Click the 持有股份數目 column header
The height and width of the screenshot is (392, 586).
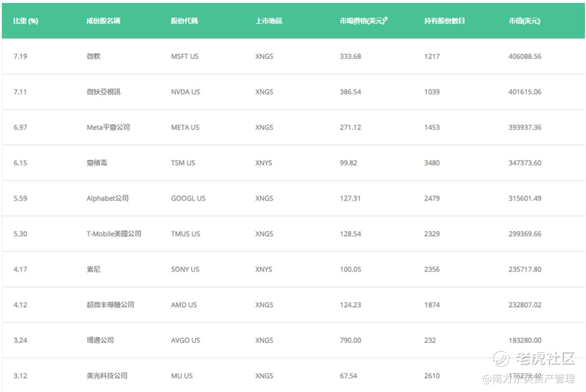(445, 21)
